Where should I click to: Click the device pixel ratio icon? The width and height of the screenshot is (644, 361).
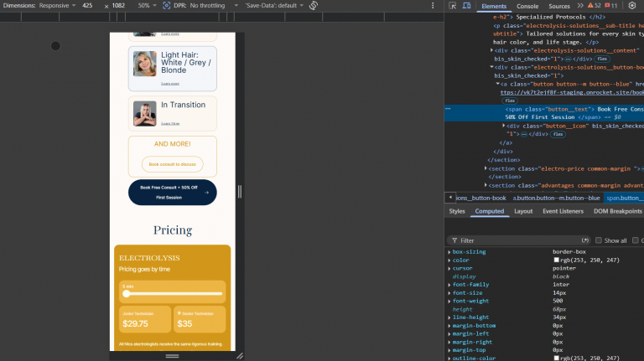coord(166,6)
